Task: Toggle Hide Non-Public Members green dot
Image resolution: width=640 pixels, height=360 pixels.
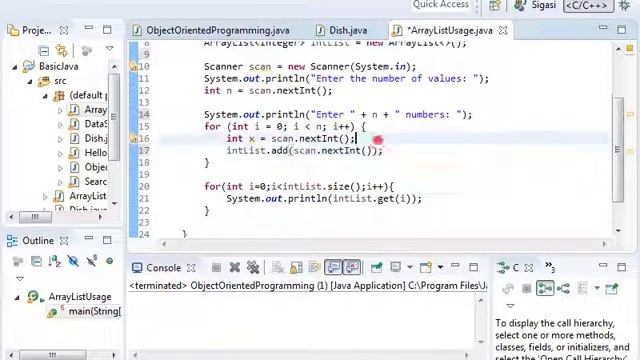Action: [109, 261]
